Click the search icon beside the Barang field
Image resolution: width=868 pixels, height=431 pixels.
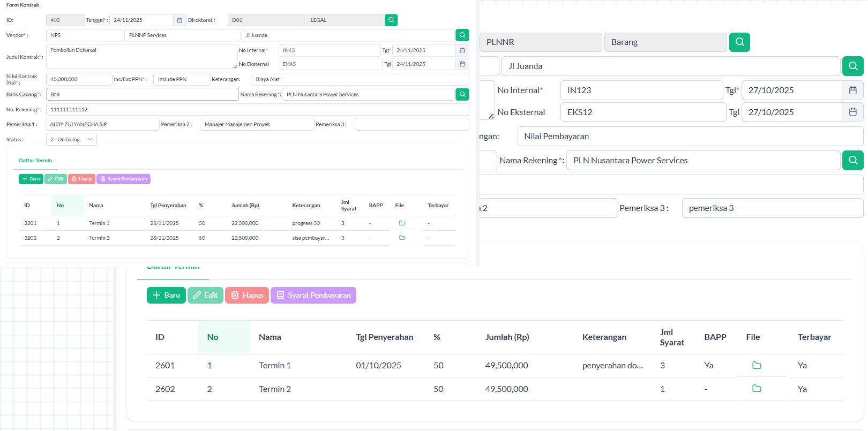pos(739,42)
